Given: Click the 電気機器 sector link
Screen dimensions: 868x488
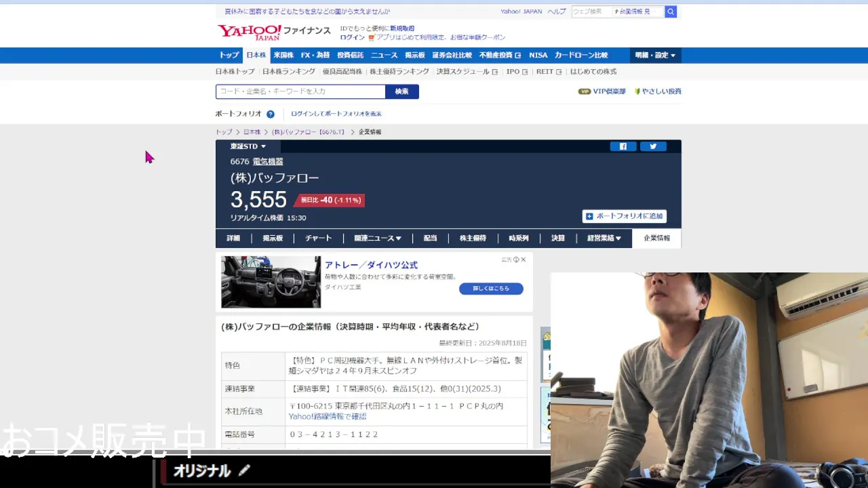Looking at the screenshot, I should coord(268,162).
